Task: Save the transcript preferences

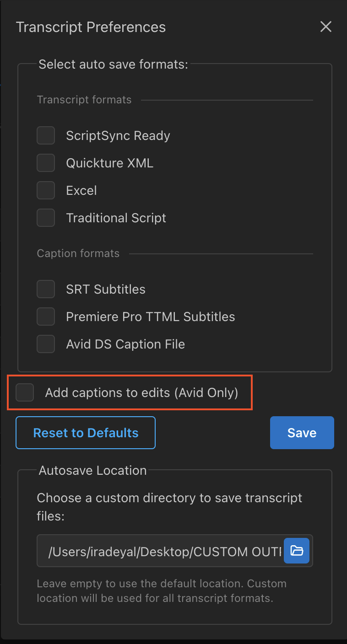Action: [302, 433]
